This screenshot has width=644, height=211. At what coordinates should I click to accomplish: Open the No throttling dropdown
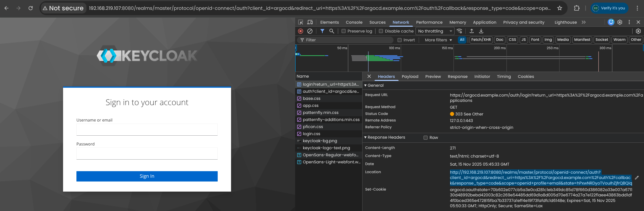click(435, 31)
